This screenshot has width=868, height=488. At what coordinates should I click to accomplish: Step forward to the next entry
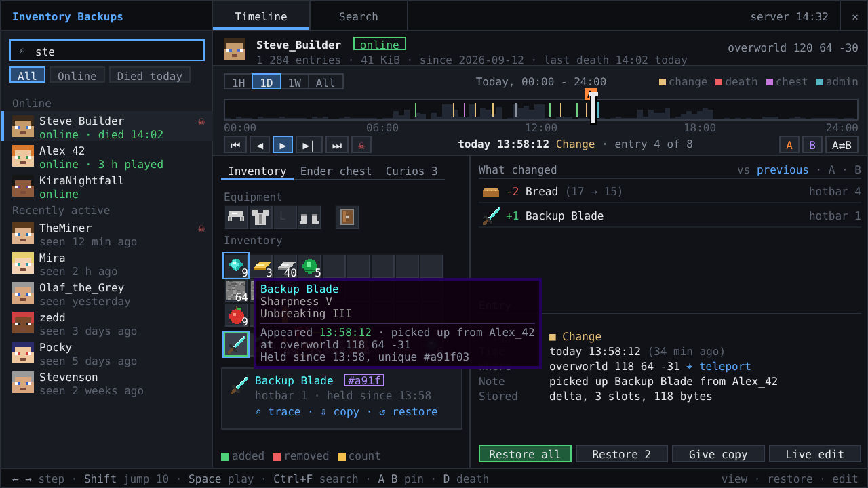[309, 144]
